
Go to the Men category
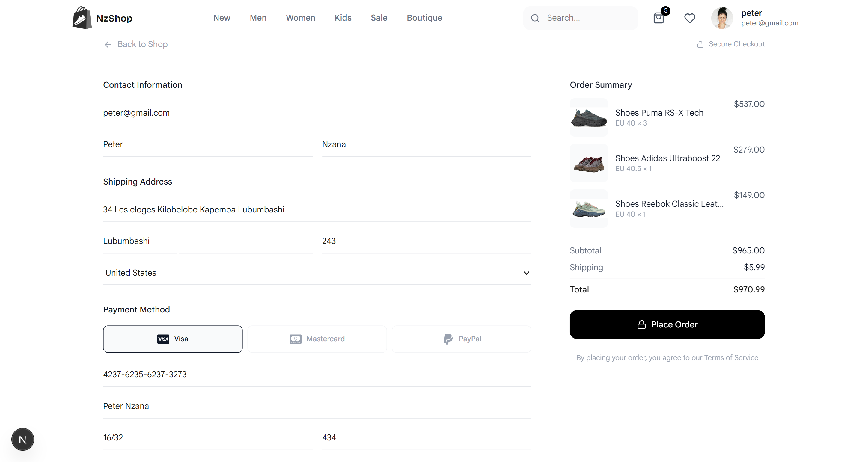pos(258,18)
